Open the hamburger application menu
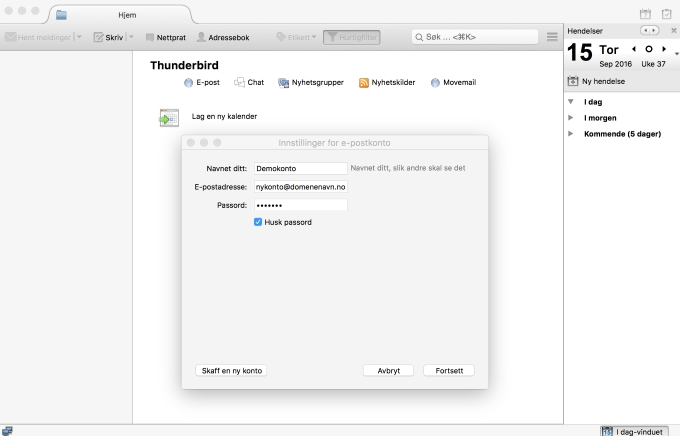The height and width of the screenshot is (436, 680). click(552, 37)
